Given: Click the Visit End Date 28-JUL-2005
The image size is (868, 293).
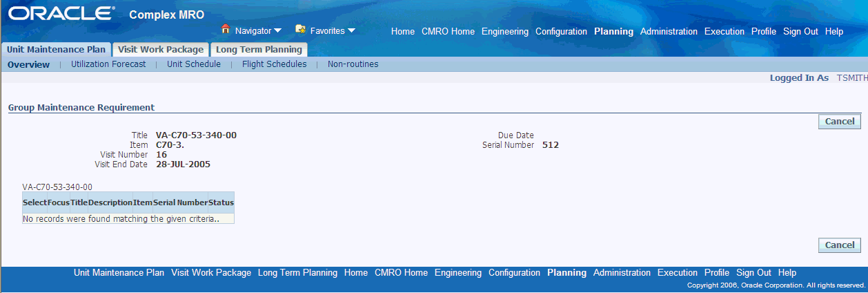Looking at the screenshot, I should 184,164.
